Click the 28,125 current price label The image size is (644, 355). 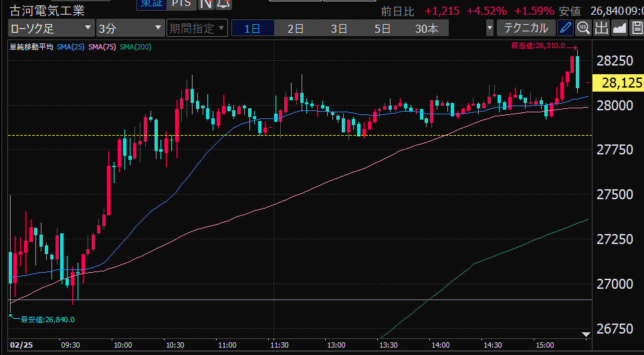tap(617, 83)
